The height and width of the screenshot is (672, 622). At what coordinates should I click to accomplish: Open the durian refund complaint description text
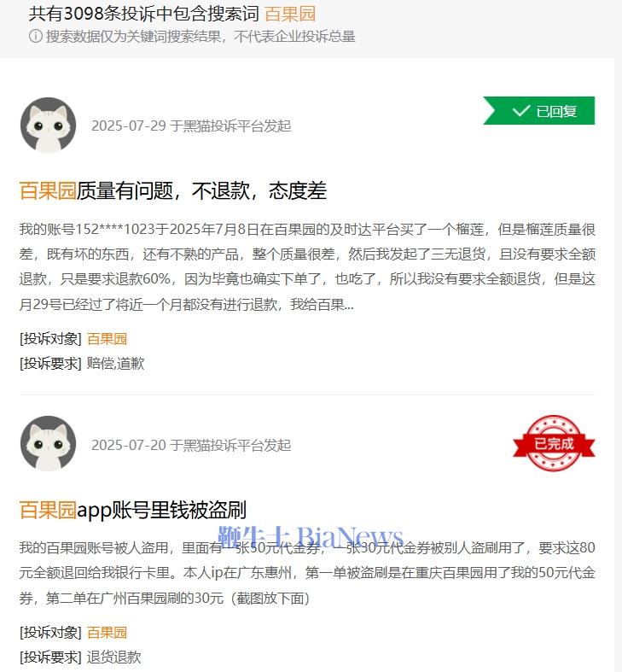[x=307, y=266]
